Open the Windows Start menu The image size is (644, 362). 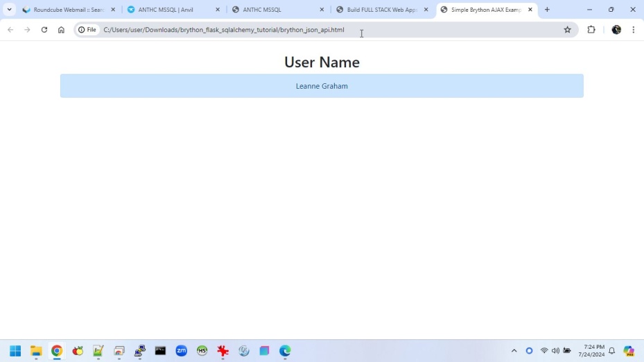[15, 351]
